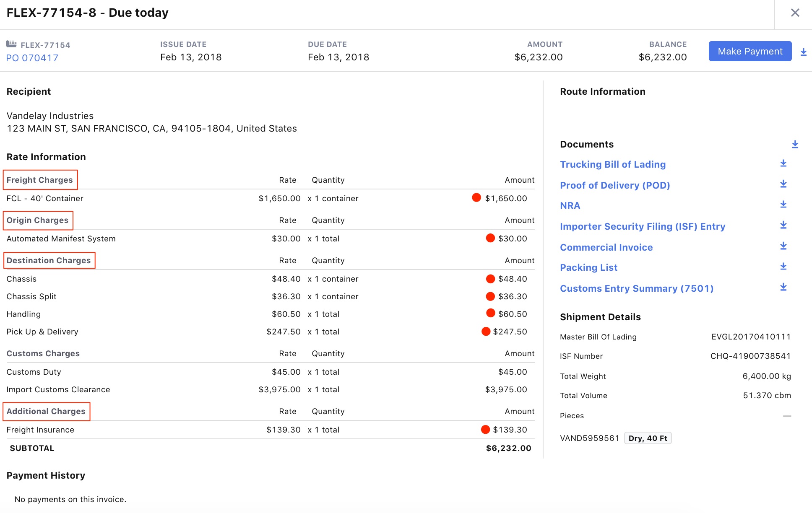This screenshot has height=513, width=812.
Task: Close the invoice detail panel
Action: [795, 13]
